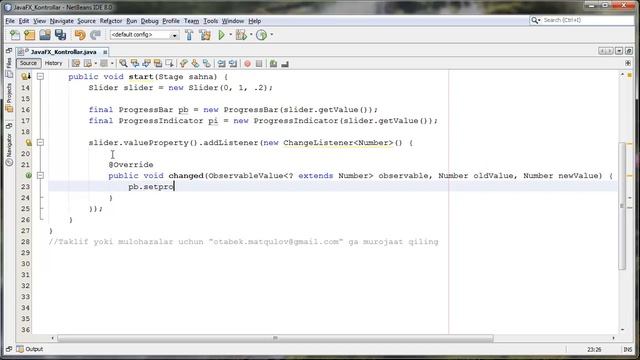The width and height of the screenshot is (640, 360).
Task: Open the Debug menu
Action: pyautogui.click(x=149, y=21)
